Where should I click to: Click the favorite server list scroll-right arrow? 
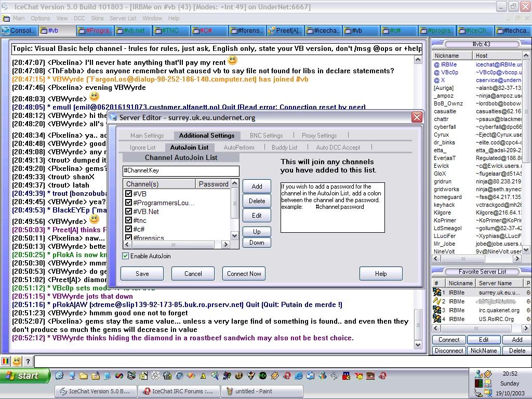pos(526,328)
